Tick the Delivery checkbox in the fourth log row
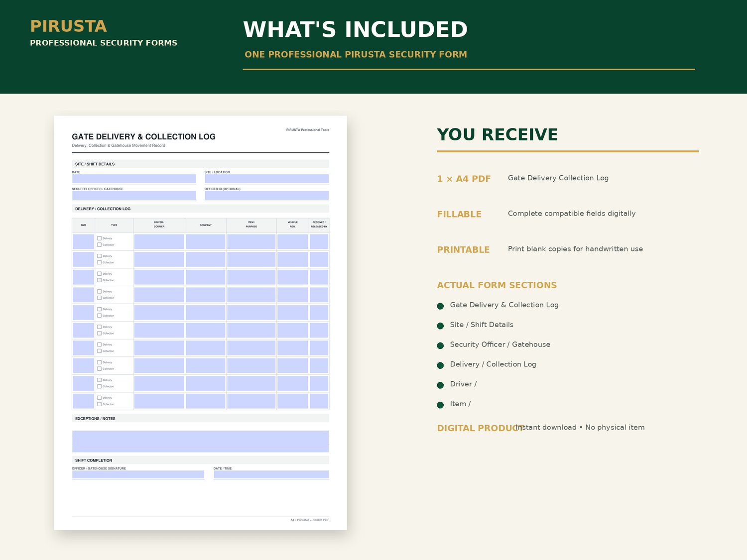Viewport: 747px width, 560px height. point(99,292)
